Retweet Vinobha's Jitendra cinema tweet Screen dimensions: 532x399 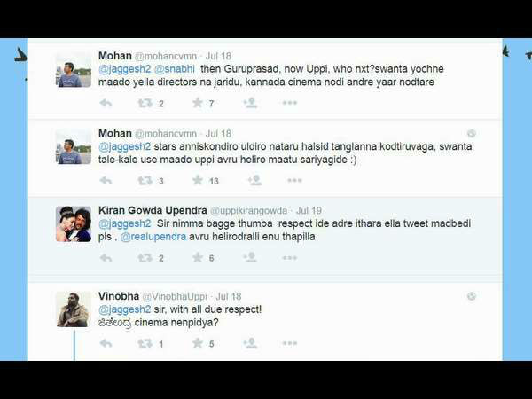(145, 343)
